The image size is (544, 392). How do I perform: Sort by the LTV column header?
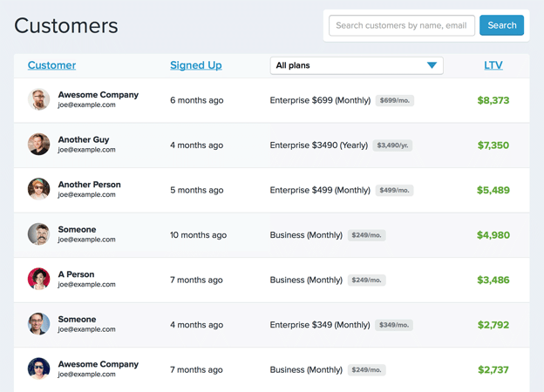click(493, 65)
